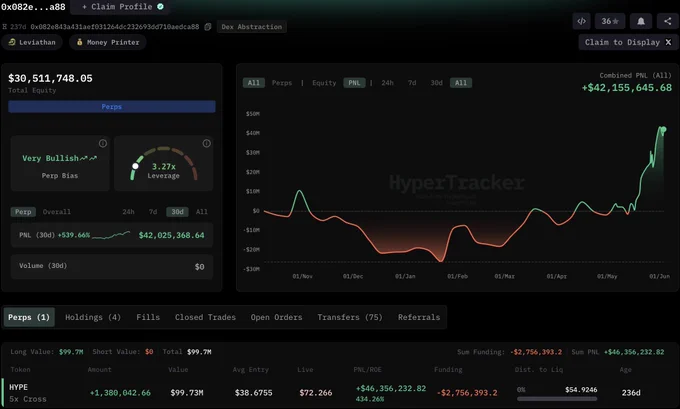680x409 pixels.
Task: Open the Perp Bias info icon
Action: pyautogui.click(x=103, y=143)
